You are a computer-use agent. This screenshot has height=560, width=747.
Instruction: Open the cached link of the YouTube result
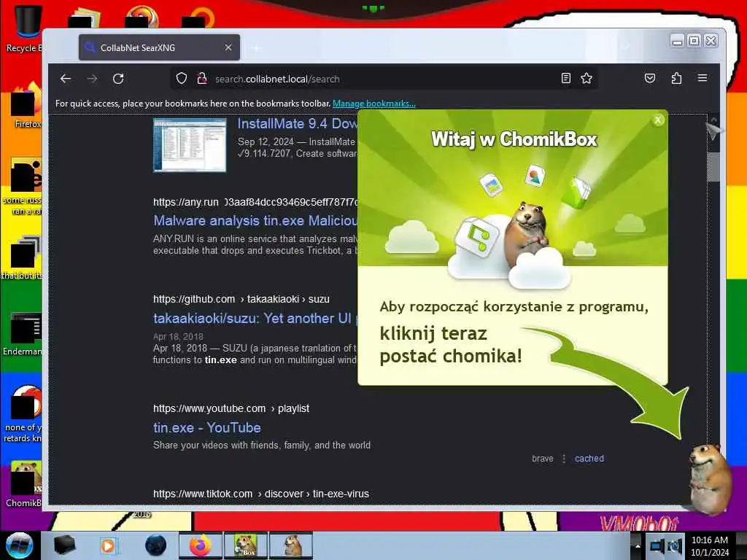589,459
